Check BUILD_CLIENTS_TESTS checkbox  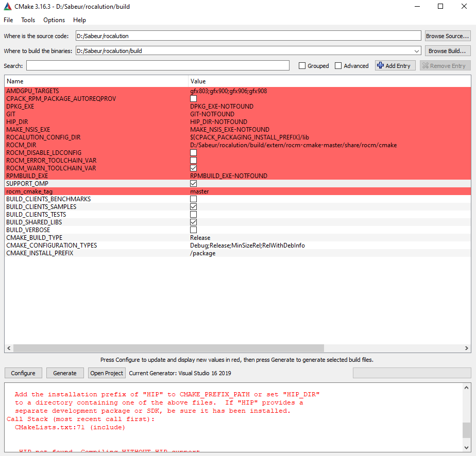[193, 214]
